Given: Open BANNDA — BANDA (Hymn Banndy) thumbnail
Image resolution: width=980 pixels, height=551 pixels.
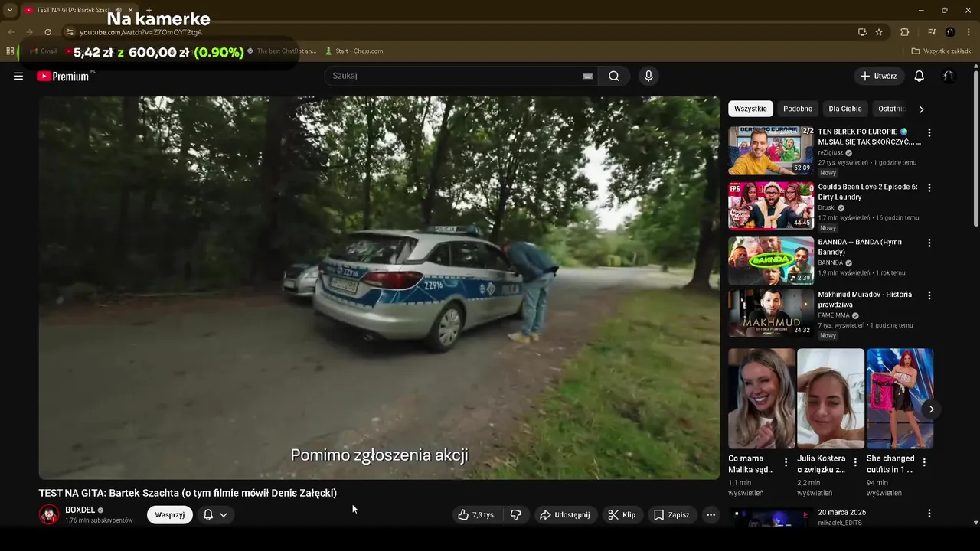Looking at the screenshot, I should (x=771, y=261).
